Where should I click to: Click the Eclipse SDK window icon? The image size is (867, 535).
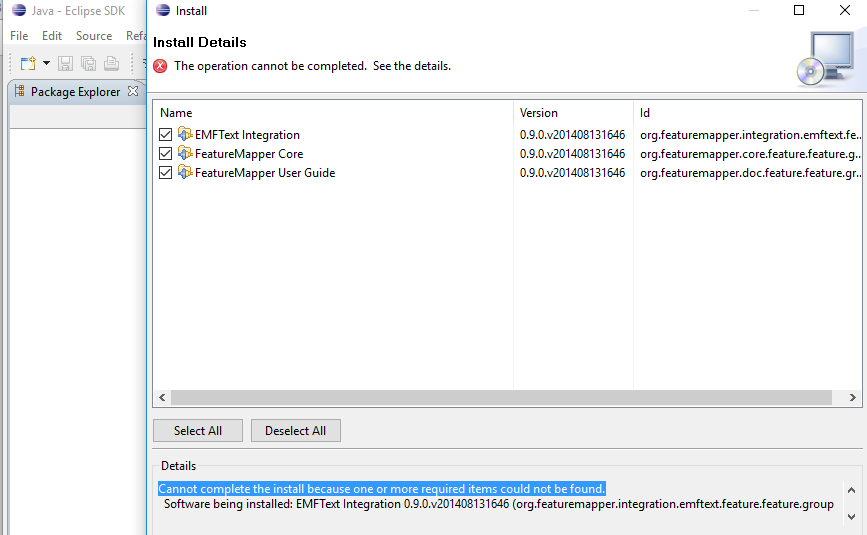pyautogui.click(x=19, y=10)
